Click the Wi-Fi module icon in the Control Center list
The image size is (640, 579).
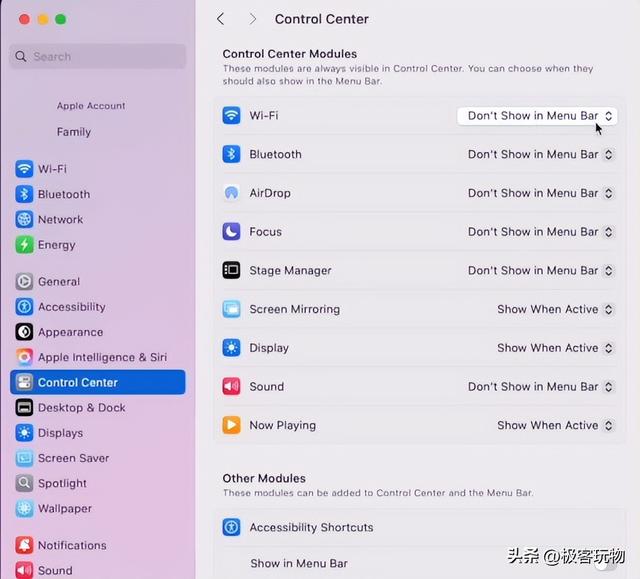(231, 115)
